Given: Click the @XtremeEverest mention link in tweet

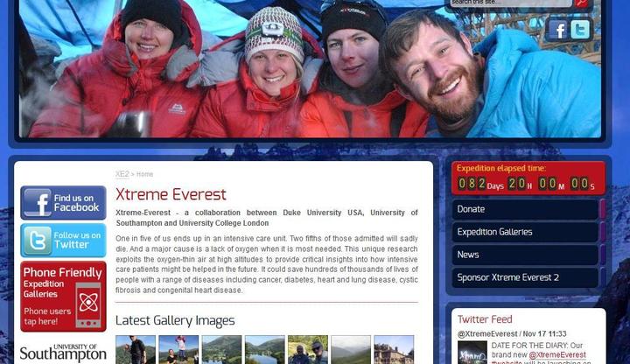Looking at the screenshot, I should click(x=557, y=355).
